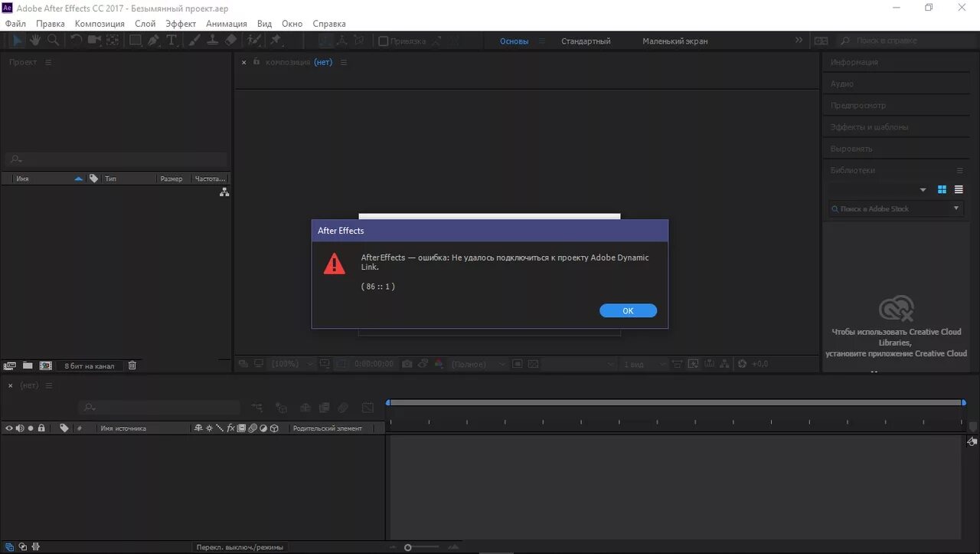Screen dimensions: 980x554
Task: Select the Brush tool
Action: 194,41
